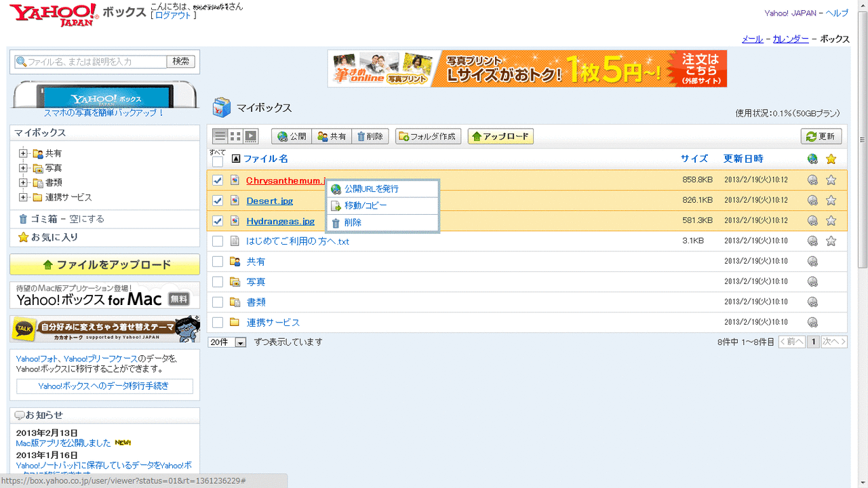
Task: Click yellow ファイルをアップロード button
Action: click(105, 264)
